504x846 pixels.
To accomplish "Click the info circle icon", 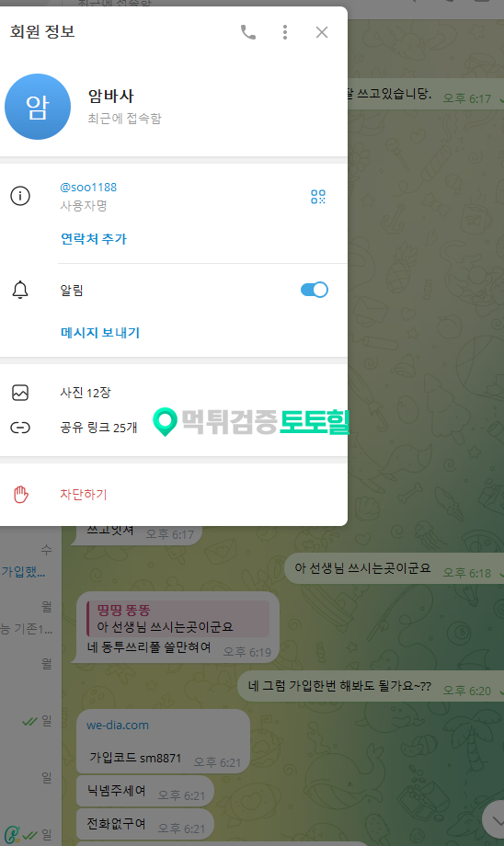I will tap(20, 195).
